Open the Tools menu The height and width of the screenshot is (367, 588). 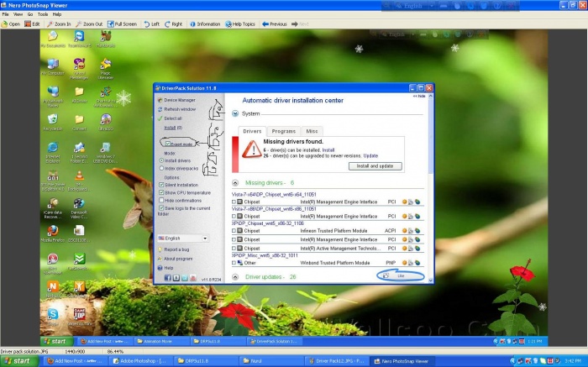pyautogui.click(x=43, y=14)
